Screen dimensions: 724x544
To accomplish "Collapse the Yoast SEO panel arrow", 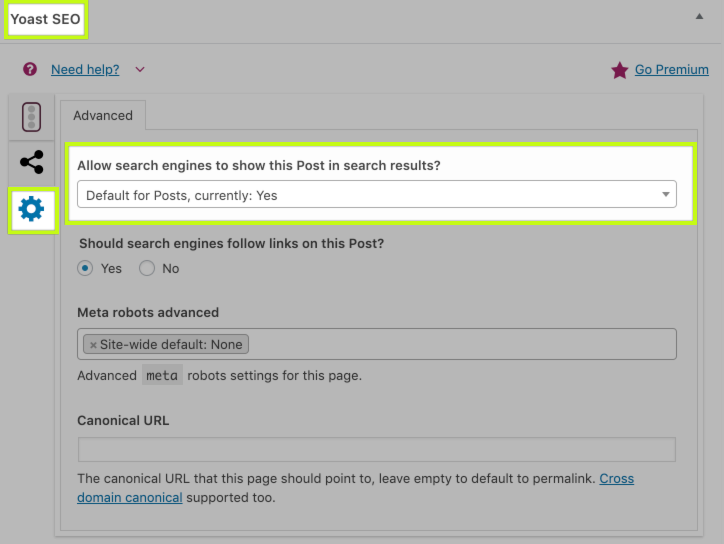I will point(698,17).
